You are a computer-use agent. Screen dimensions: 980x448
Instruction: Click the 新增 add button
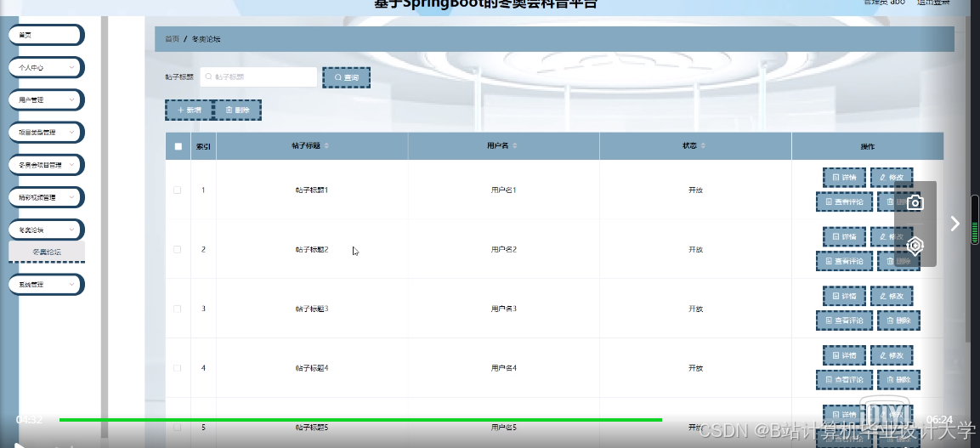pyautogui.click(x=189, y=110)
